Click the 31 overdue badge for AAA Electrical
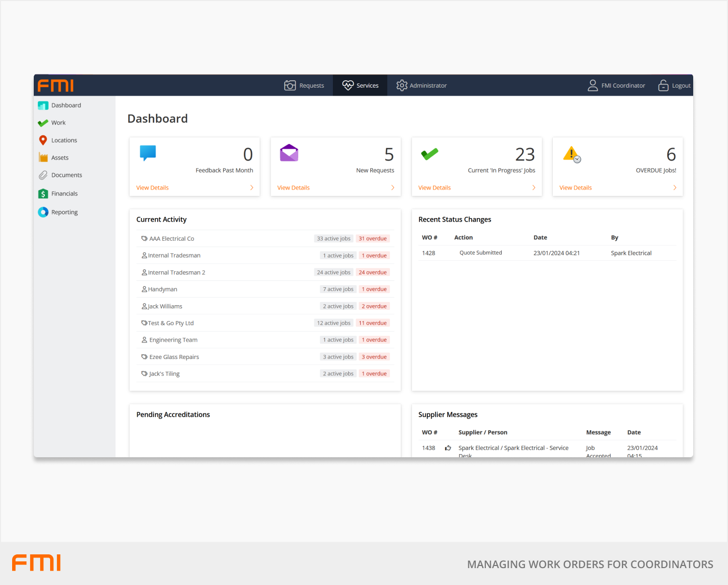This screenshot has height=585, width=728. pos(373,239)
